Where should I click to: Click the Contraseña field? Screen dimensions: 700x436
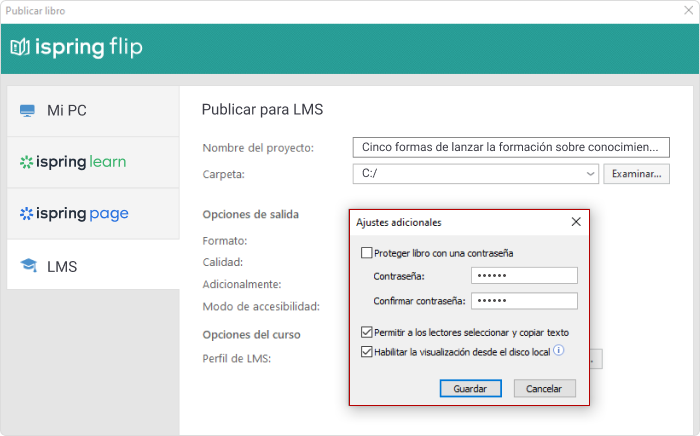coord(524,275)
